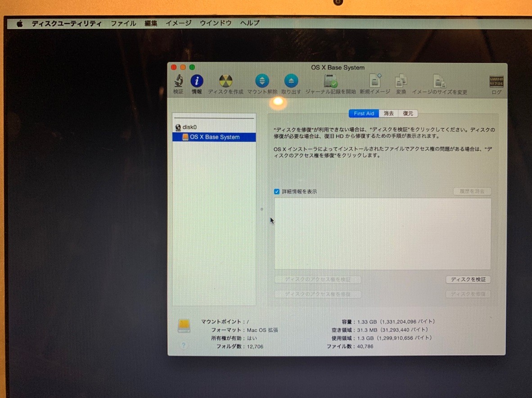Click the red close window button
532x398 pixels.
click(174, 67)
